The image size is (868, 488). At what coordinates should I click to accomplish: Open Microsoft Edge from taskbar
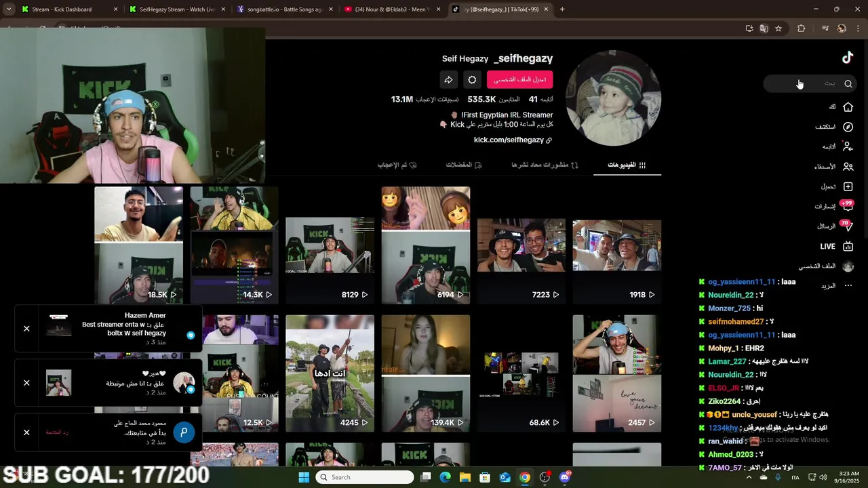(445, 477)
